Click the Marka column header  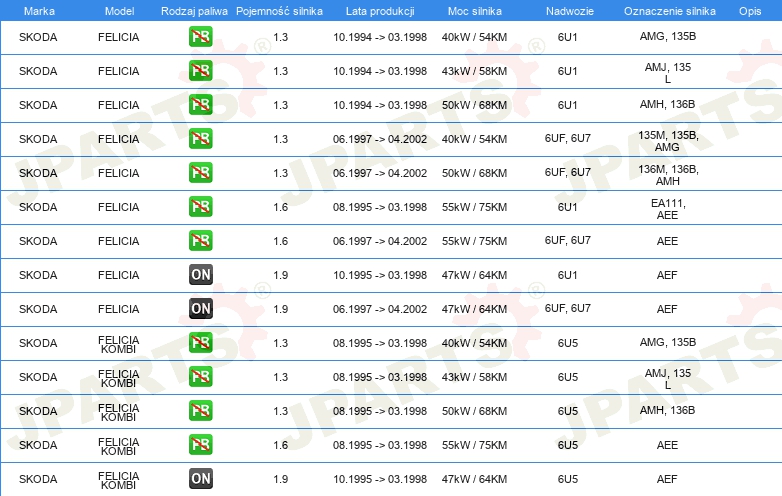pyautogui.click(x=39, y=11)
